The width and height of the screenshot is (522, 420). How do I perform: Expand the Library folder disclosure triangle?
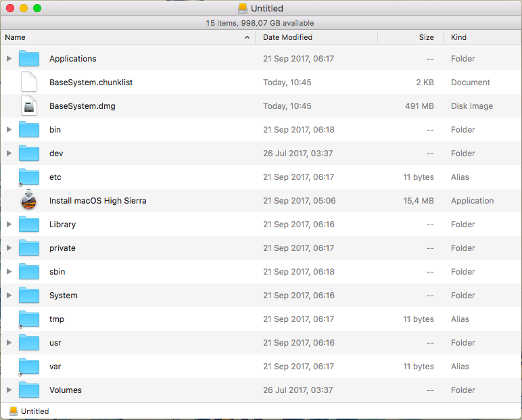point(9,224)
